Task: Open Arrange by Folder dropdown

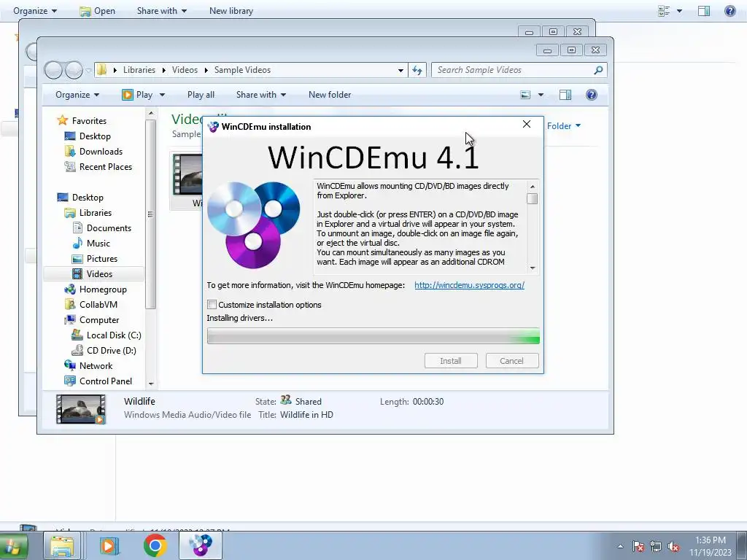Action: (x=564, y=125)
